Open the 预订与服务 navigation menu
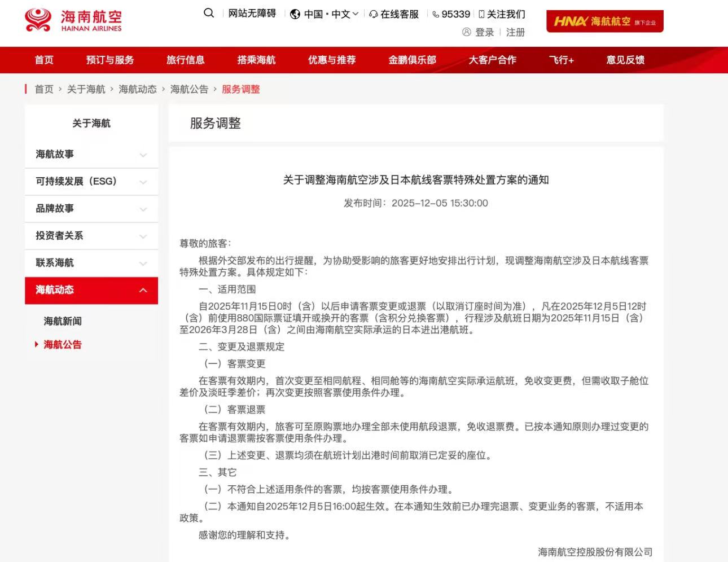 [110, 60]
